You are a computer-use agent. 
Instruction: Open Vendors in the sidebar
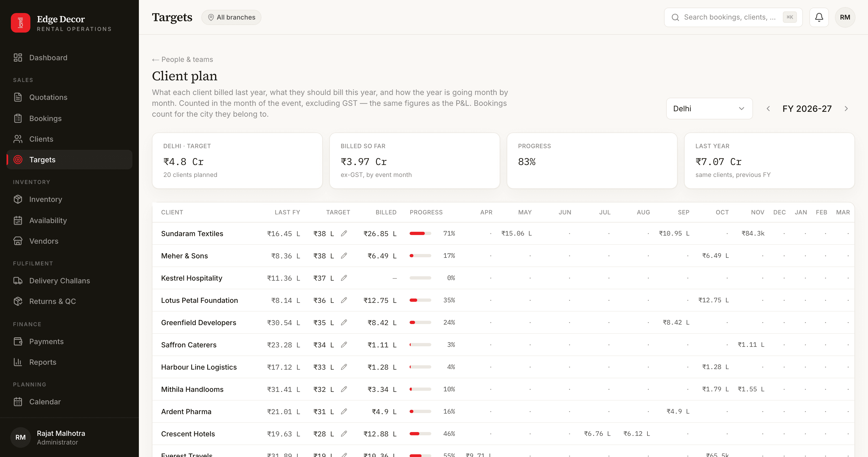pos(69,241)
